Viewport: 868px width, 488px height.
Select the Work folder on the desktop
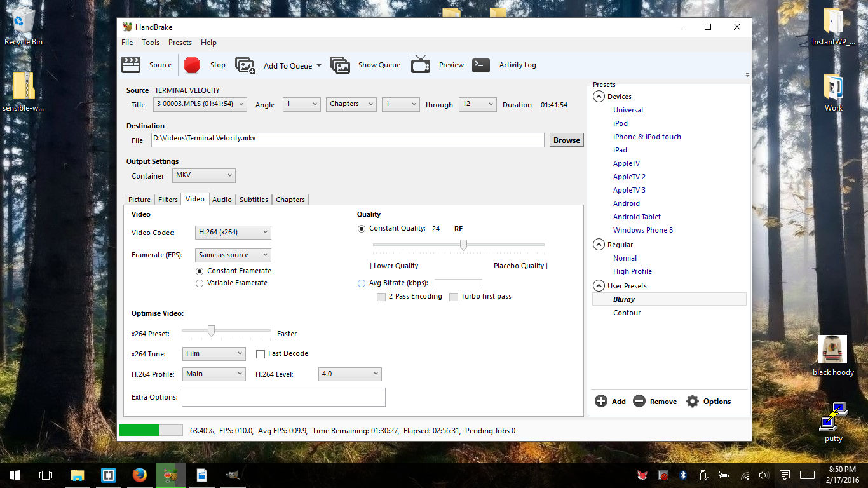click(x=834, y=93)
